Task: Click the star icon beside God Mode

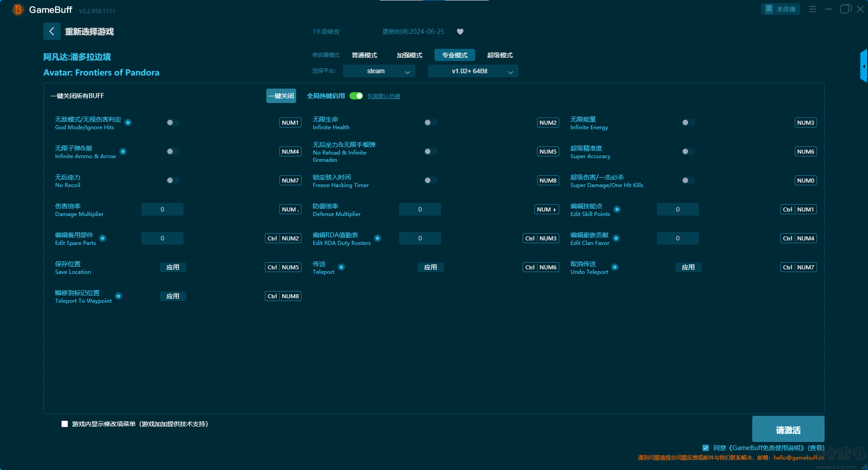Action: click(128, 122)
